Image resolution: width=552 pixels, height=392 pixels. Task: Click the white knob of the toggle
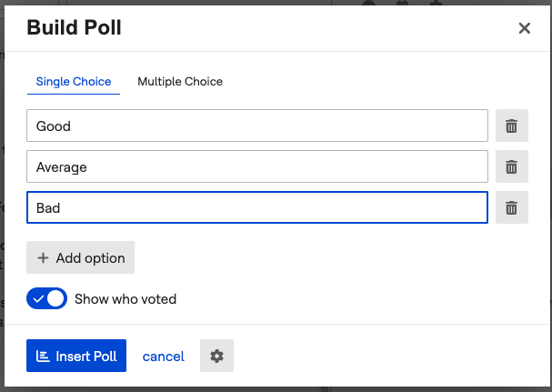(56, 298)
